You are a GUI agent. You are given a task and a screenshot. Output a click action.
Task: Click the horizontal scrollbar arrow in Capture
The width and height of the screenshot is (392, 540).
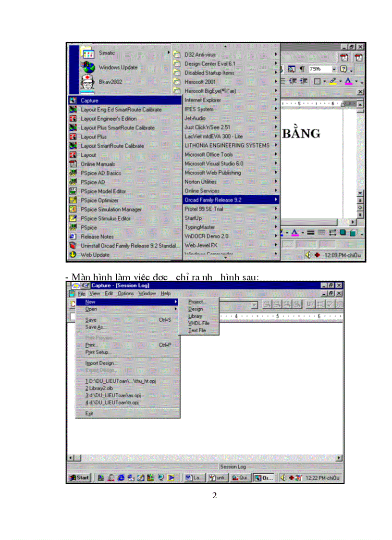click(x=71, y=458)
